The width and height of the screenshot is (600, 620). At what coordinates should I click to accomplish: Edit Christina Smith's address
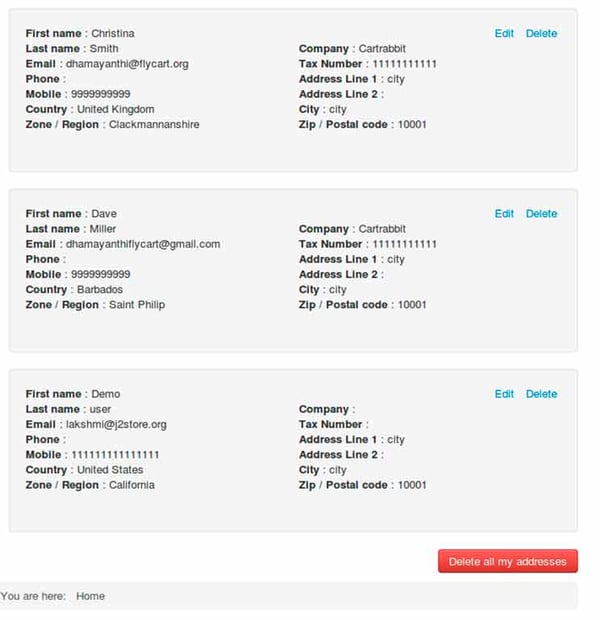[504, 34]
